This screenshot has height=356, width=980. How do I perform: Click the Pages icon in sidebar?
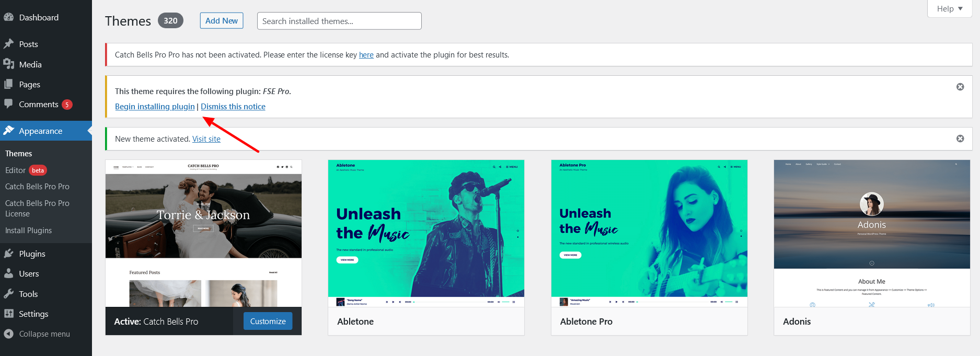8,84
